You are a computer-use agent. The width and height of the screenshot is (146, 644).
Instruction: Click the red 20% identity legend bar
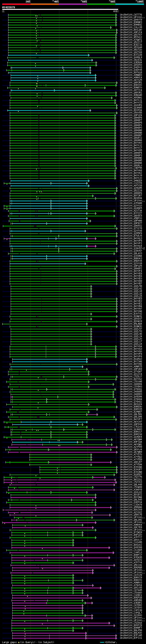[16, 4]
